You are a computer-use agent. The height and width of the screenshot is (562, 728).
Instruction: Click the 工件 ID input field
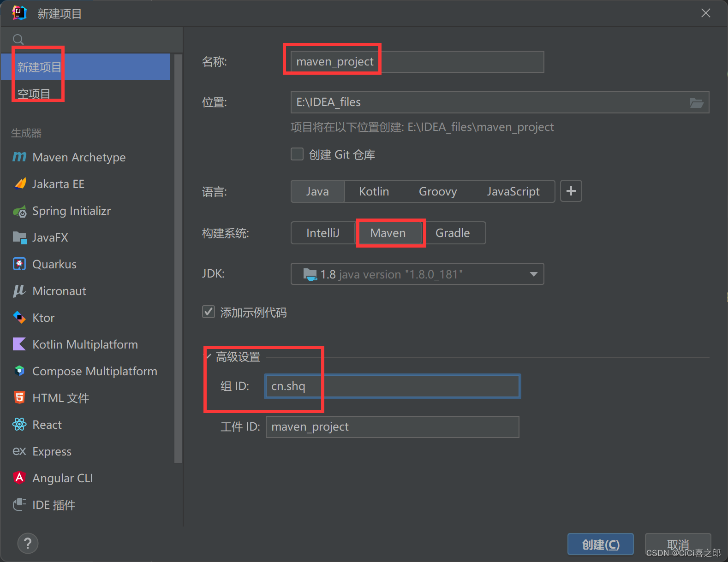393,427
